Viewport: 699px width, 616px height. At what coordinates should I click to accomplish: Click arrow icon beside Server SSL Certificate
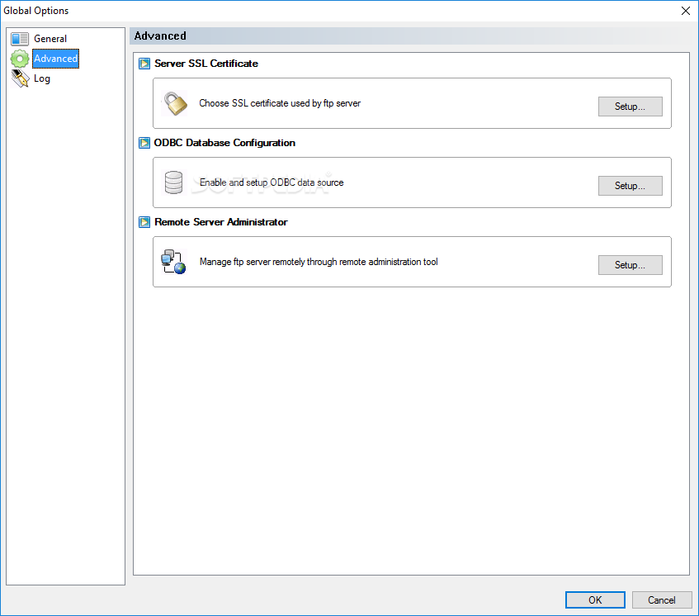(x=144, y=64)
